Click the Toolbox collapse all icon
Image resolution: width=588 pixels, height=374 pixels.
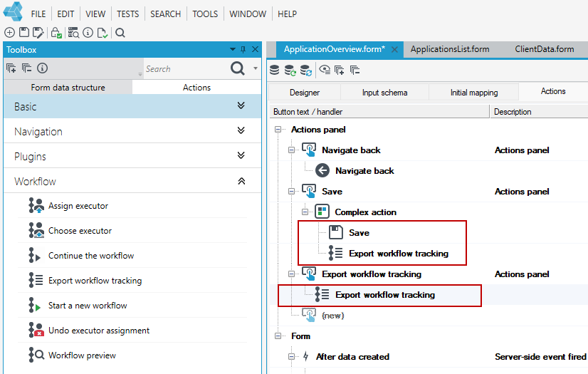point(26,68)
